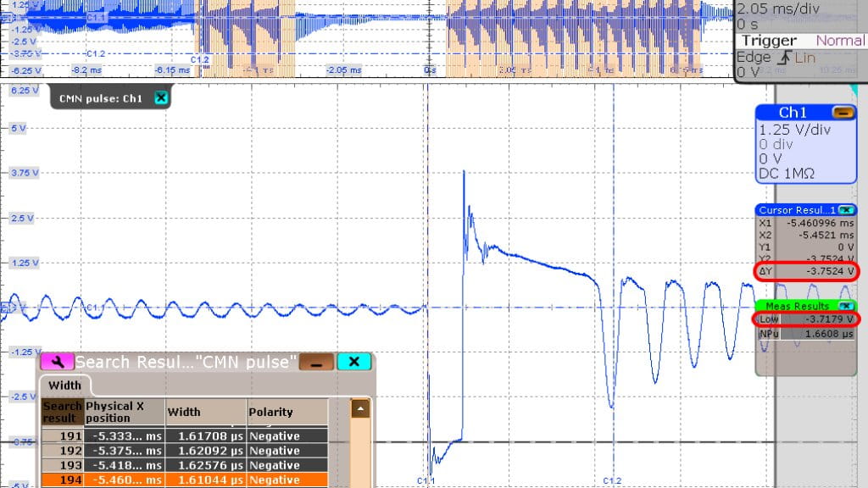The width and height of the screenshot is (868, 488).
Task: Remove the CMN pulse: Ch1 waveform label
Action: point(161,97)
